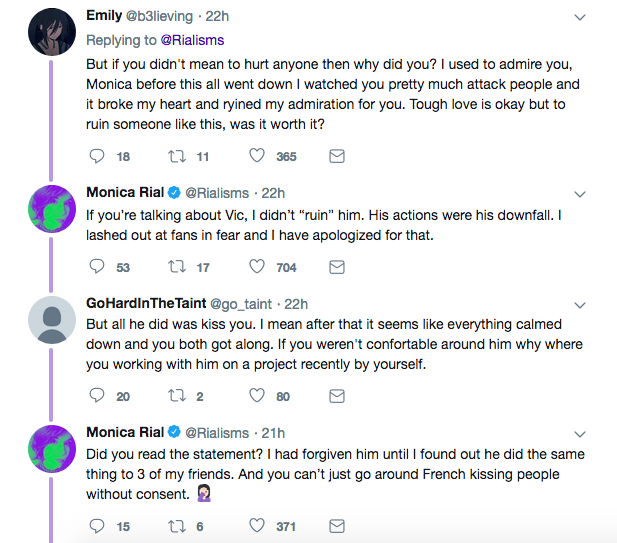Like Emily's tweet with 365 likes

(x=257, y=155)
